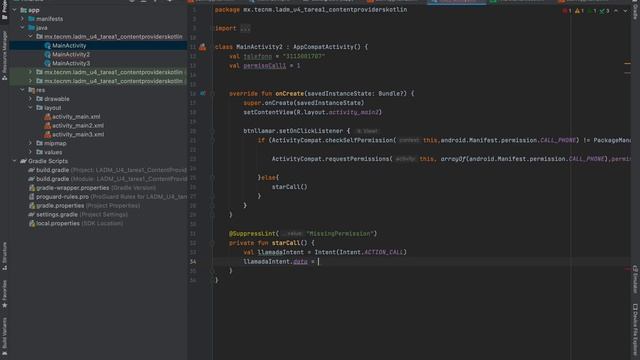Click orange warning stripe marker on scrollbar
640x360 pixels.
627,63
